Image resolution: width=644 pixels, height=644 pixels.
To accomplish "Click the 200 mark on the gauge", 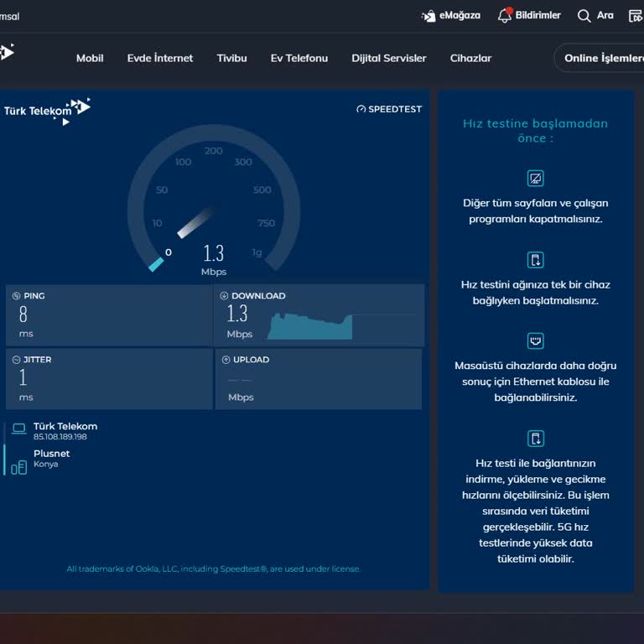I will point(214,151).
